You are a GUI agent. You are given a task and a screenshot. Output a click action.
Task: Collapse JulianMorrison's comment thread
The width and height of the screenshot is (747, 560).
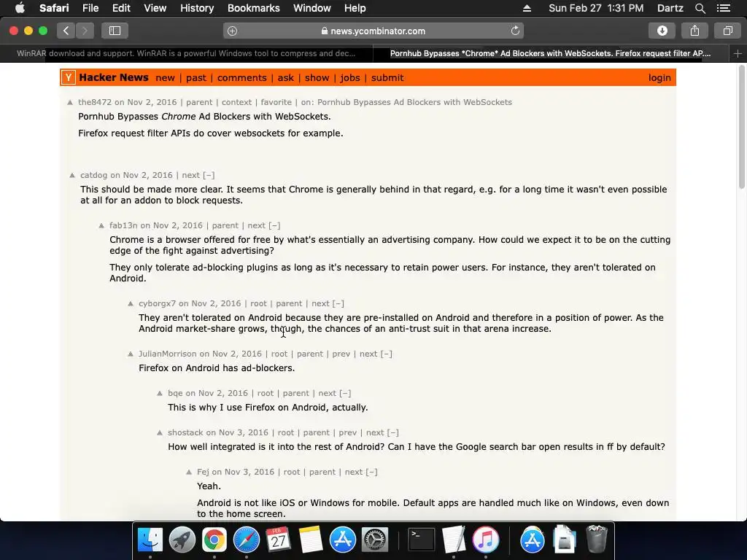point(387,354)
